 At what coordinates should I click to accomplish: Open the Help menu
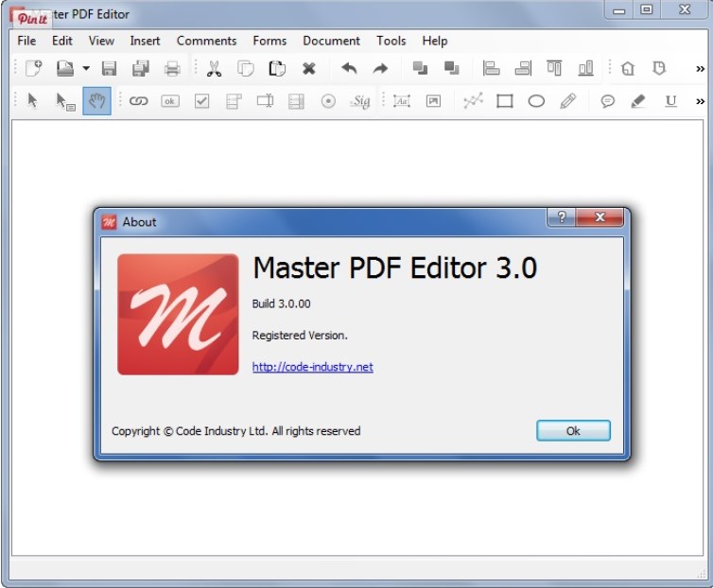(x=435, y=41)
